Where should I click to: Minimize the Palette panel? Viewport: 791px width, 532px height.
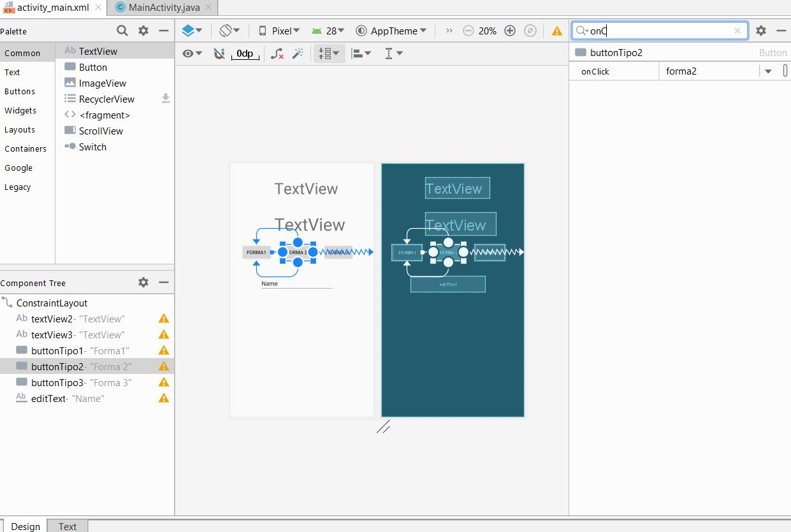click(164, 31)
